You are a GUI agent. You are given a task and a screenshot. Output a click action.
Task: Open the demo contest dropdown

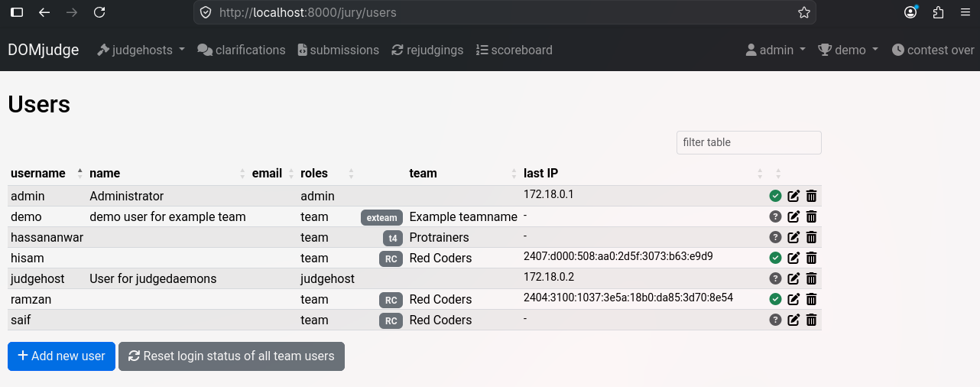tap(849, 50)
